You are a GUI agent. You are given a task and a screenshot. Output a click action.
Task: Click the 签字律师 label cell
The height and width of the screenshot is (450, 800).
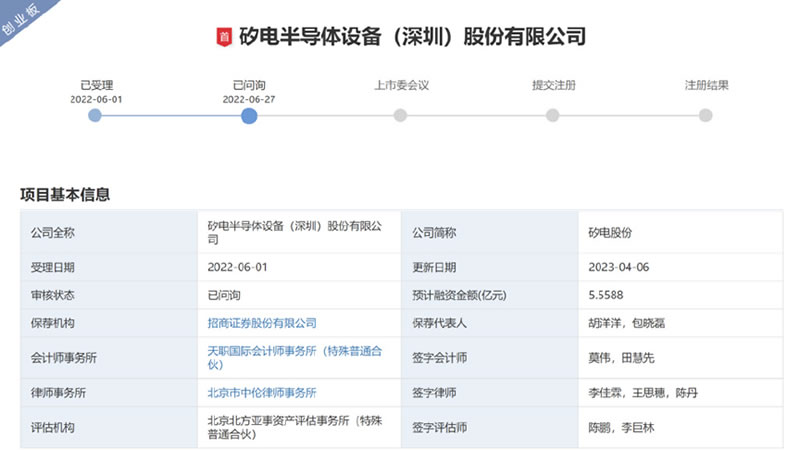[490, 393]
